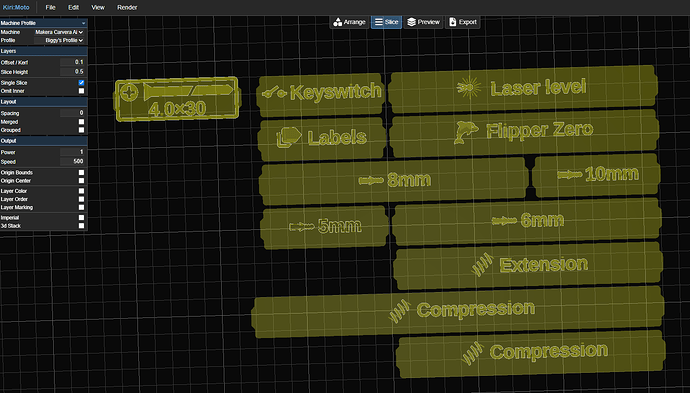Open the Preview mode
This screenshot has height=393, width=690.
click(423, 22)
